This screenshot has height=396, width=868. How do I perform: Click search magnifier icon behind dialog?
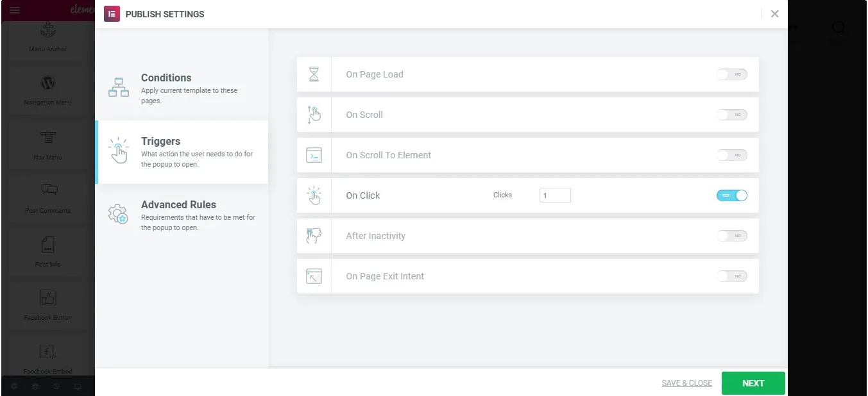coord(838,28)
